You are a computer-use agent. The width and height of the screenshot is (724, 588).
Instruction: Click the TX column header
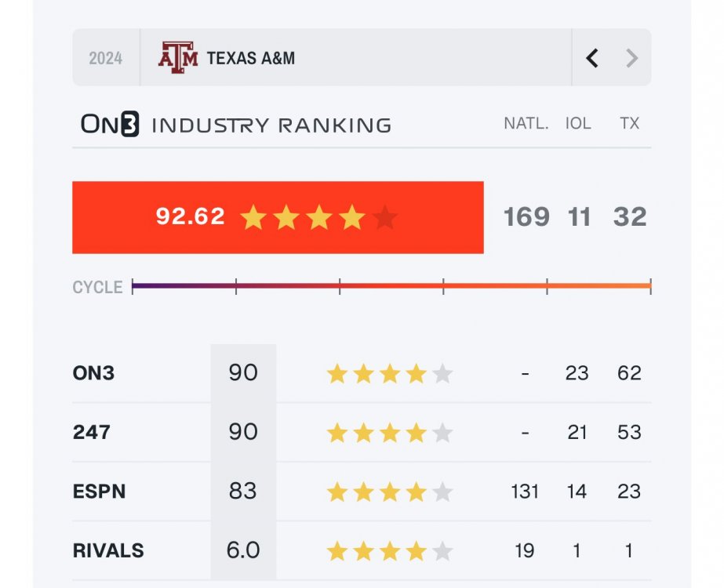[x=629, y=124]
